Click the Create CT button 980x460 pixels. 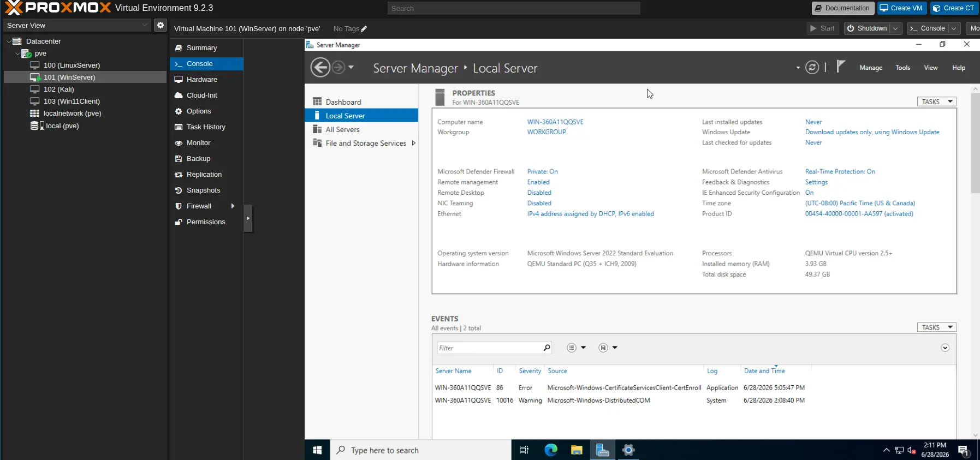pos(955,8)
